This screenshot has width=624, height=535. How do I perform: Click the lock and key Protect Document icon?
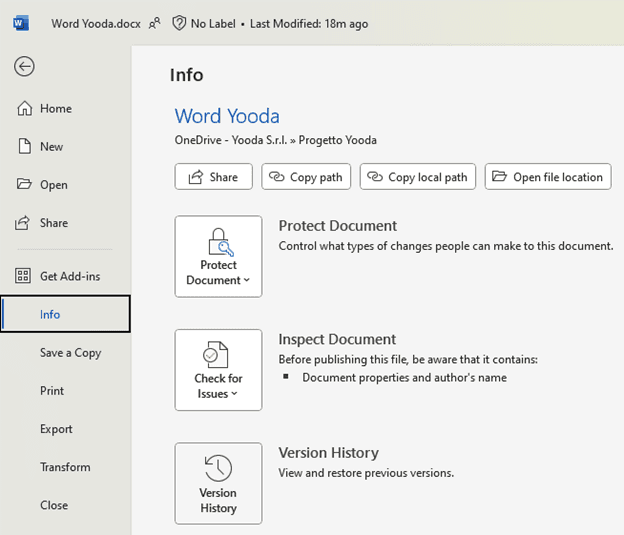click(220, 242)
